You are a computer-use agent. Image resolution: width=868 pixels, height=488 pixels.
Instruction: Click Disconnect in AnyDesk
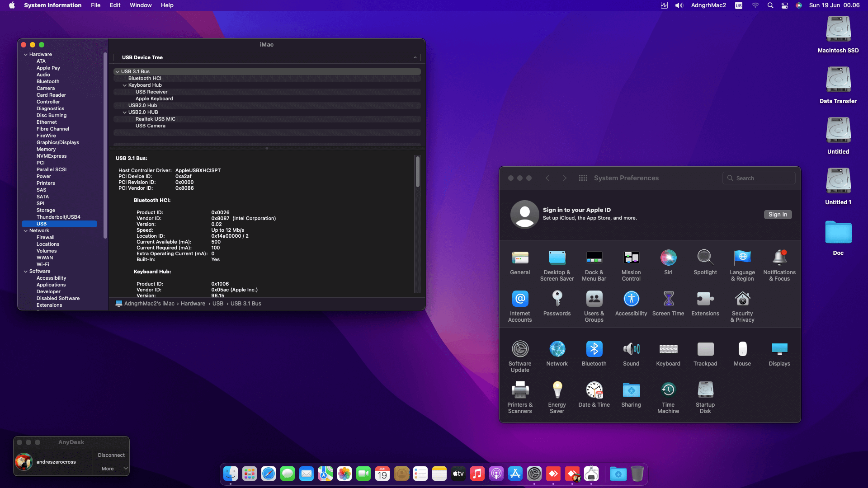pos(111,455)
